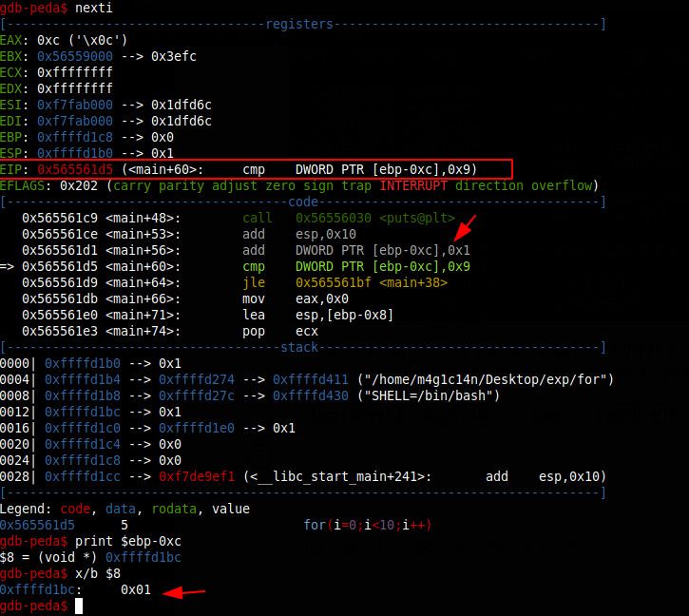Click the ESP address 0xffffd1b0
The width and height of the screenshot is (689, 616).
(75, 153)
